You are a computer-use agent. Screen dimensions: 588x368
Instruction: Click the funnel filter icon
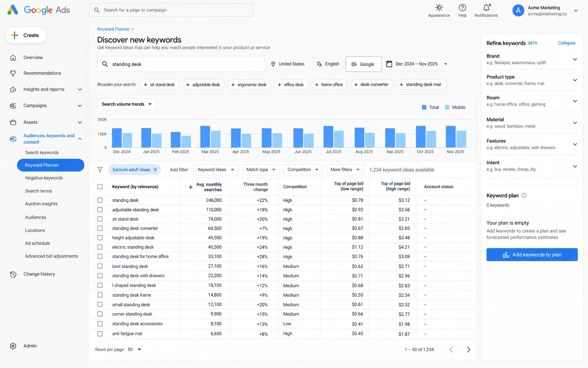coord(100,170)
